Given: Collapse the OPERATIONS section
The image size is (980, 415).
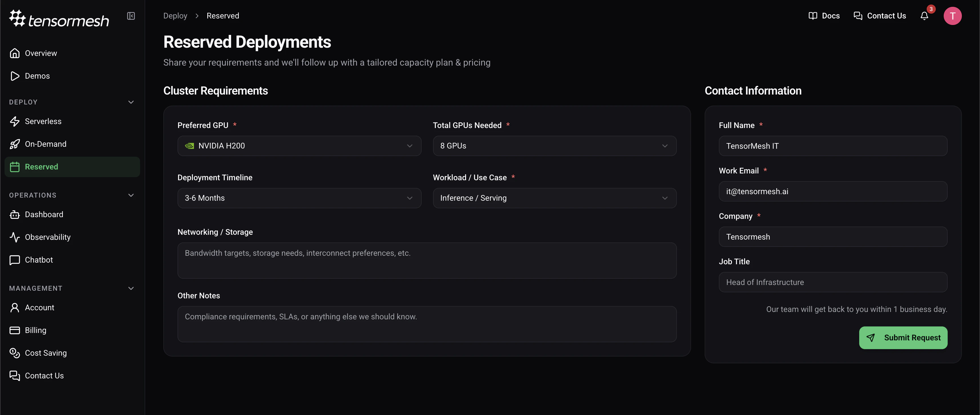Looking at the screenshot, I should point(131,195).
